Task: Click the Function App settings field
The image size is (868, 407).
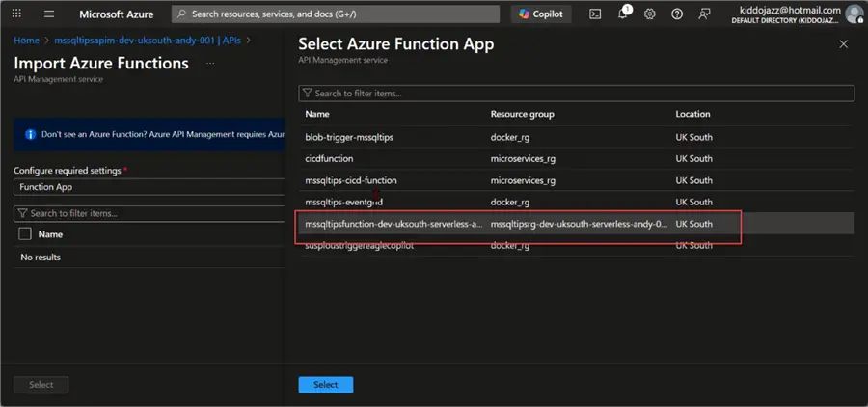Action: [x=149, y=187]
